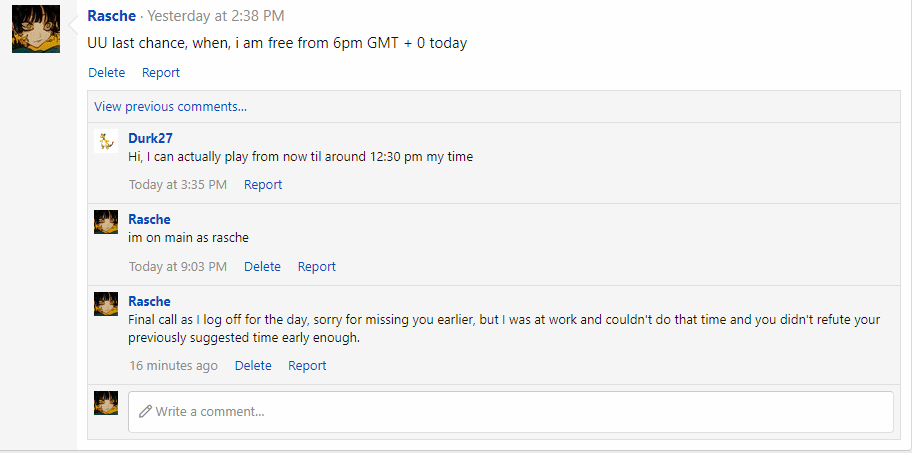Click Rasche's large profile avatar
The image size is (912, 453).
[x=36, y=29]
